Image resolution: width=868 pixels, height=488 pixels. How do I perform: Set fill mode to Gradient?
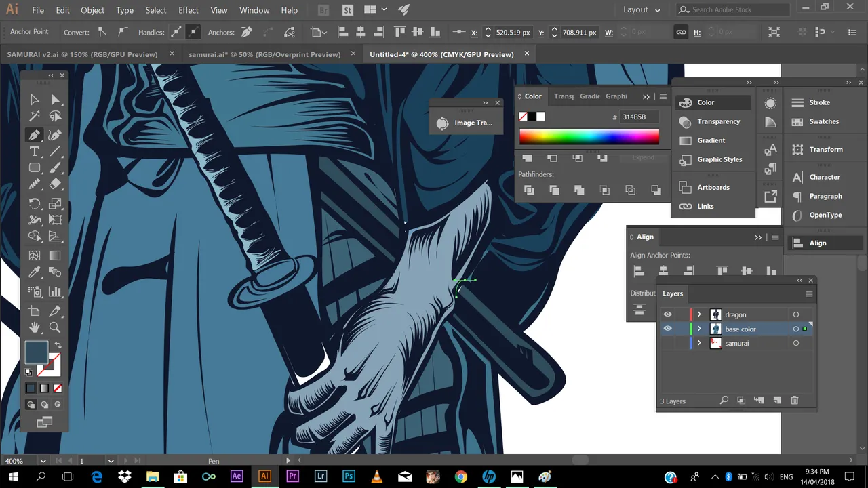click(44, 388)
